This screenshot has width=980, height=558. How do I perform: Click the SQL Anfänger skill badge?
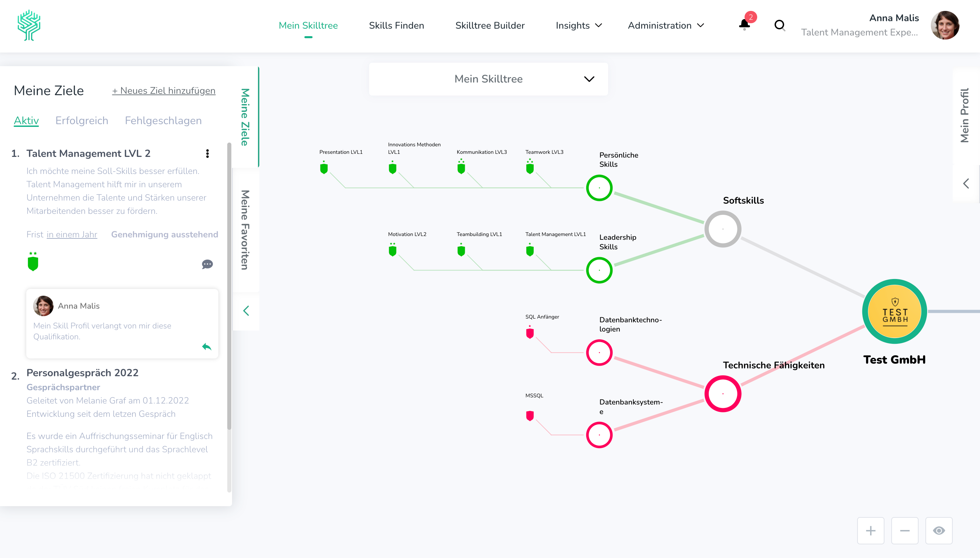[x=530, y=333]
